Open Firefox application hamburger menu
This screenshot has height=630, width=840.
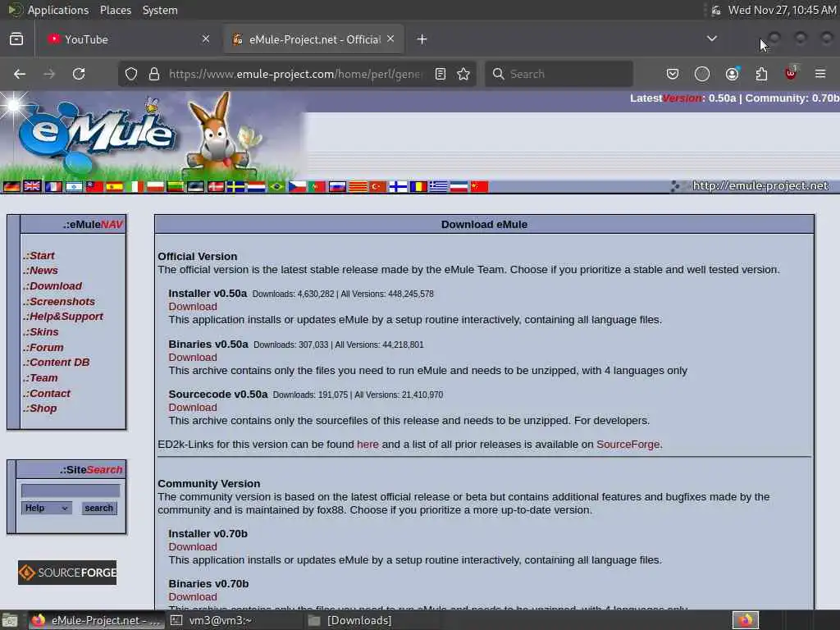point(820,74)
